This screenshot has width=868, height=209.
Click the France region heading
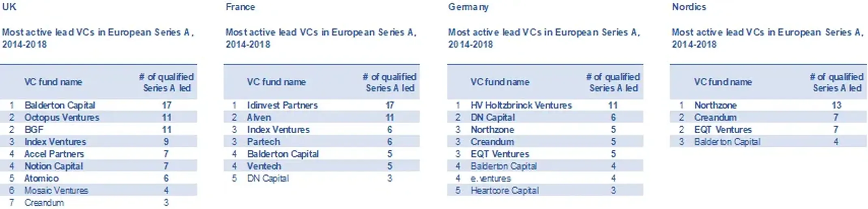pyautogui.click(x=240, y=7)
